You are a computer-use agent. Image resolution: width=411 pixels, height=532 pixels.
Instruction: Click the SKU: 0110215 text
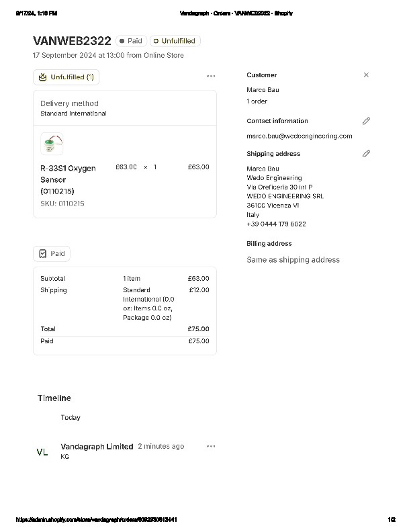62,204
